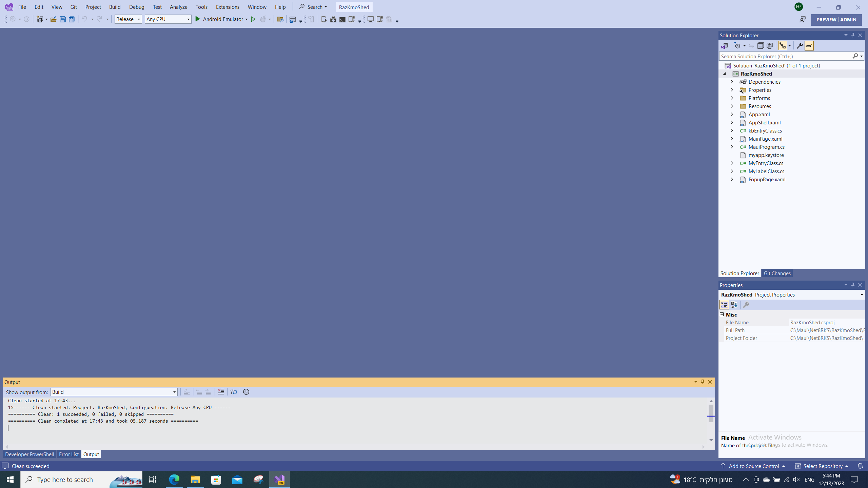Image resolution: width=868 pixels, height=488 pixels.
Task: Click the Save All toolbar icon
Action: coord(72,19)
